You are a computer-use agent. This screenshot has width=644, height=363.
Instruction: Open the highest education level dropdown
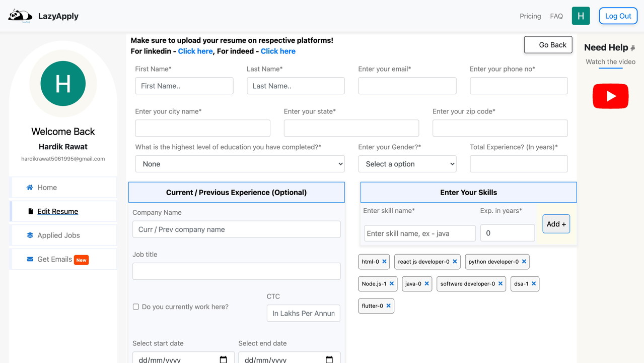point(239,163)
